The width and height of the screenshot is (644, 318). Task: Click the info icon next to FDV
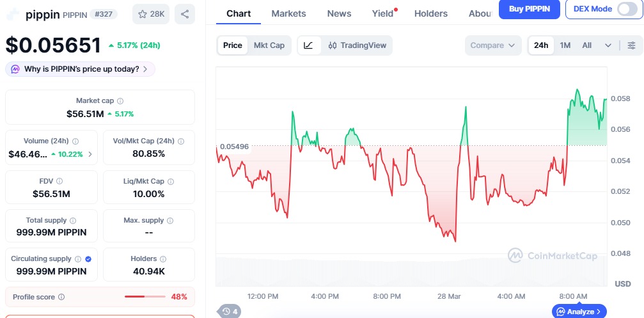pyautogui.click(x=59, y=181)
